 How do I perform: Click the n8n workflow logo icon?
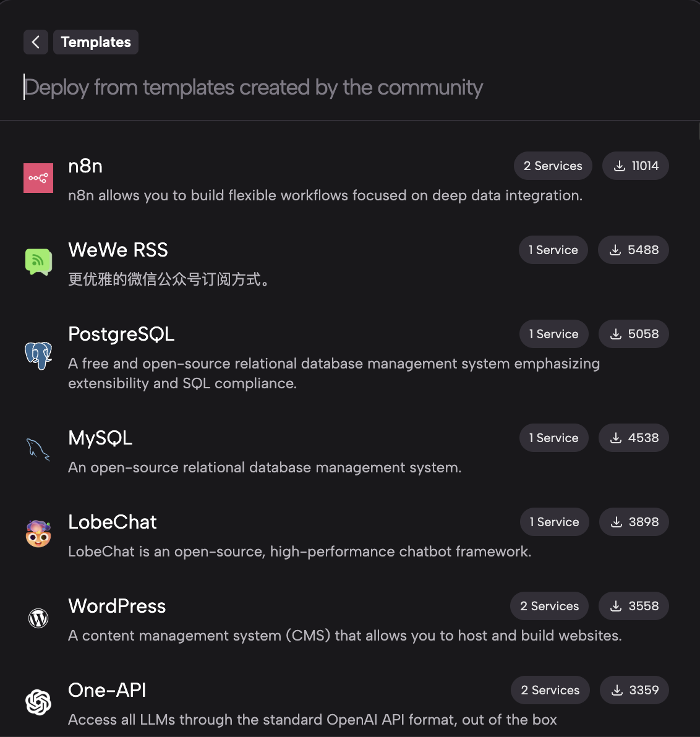tap(38, 178)
